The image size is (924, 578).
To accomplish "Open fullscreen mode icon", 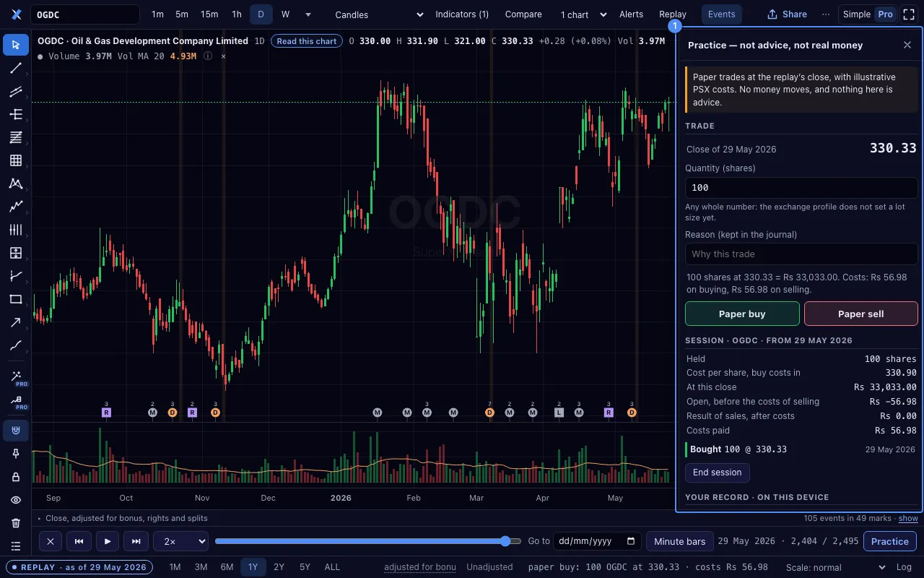I will click(x=909, y=14).
